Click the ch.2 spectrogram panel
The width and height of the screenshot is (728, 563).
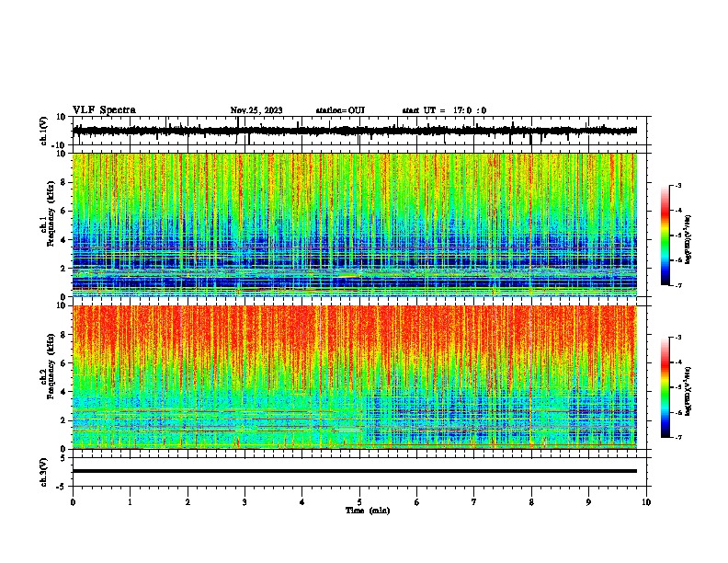(x=355, y=377)
